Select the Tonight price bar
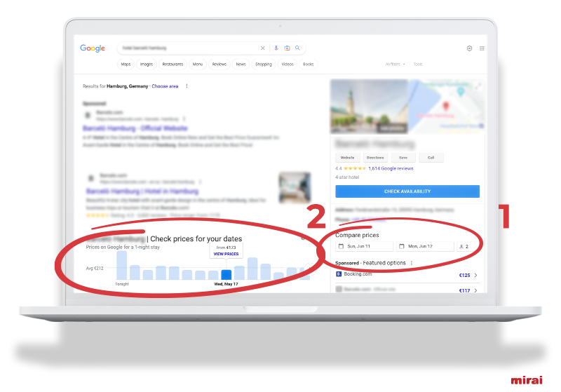 (x=121, y=265)
